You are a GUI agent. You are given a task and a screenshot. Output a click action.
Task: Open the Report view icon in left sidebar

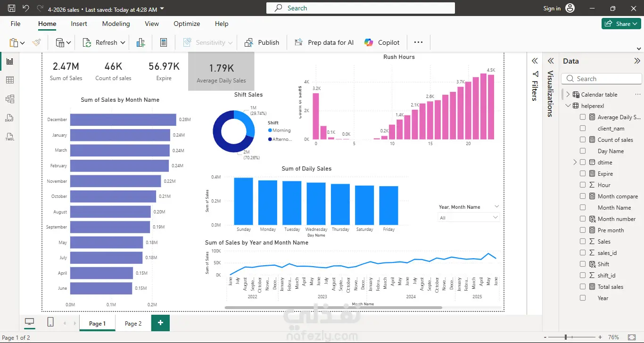[x=9, y=61]
